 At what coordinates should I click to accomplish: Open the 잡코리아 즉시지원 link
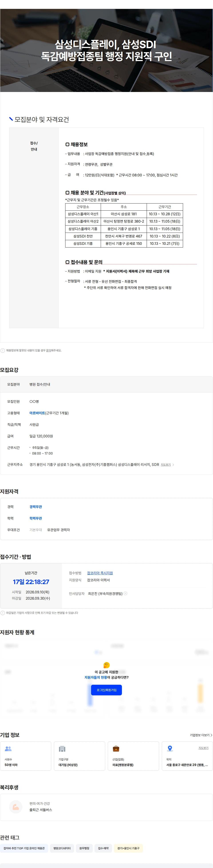pyautogui.click(x=100, y=573)
